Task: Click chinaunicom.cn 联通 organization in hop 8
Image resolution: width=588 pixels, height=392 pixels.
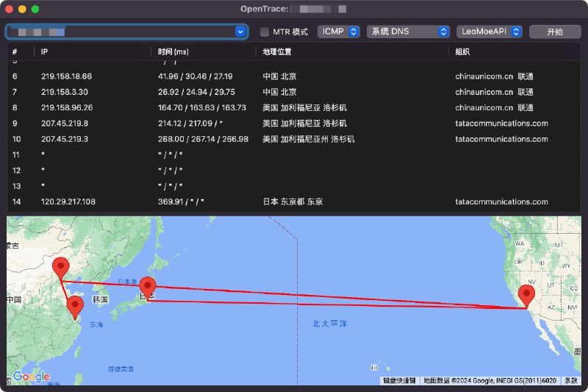Action: (494, 107)
